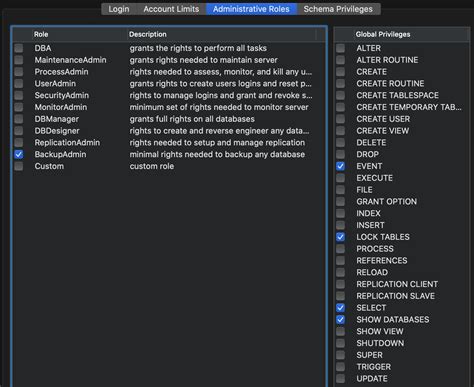Enable the DBA role checkbox
Screen dimensions: 474x387
tap(19, 48)
